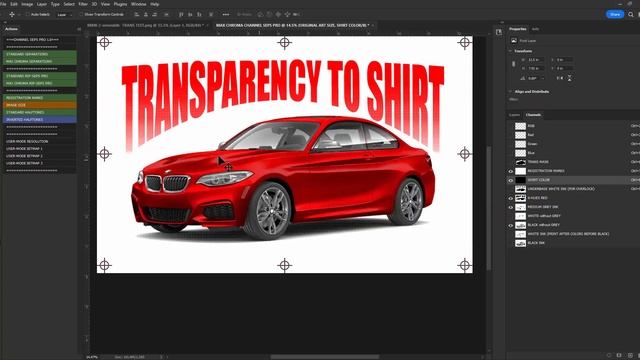The height and width of the screenshot is (360, 640).
Task: Select WHITE without GREY channel
Action: tap(573, 216)
